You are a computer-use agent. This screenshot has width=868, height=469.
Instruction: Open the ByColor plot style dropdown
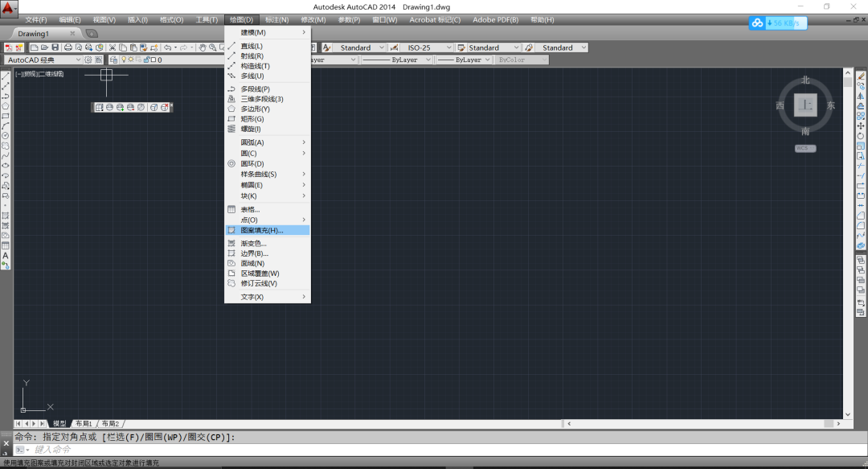[522, 60]
